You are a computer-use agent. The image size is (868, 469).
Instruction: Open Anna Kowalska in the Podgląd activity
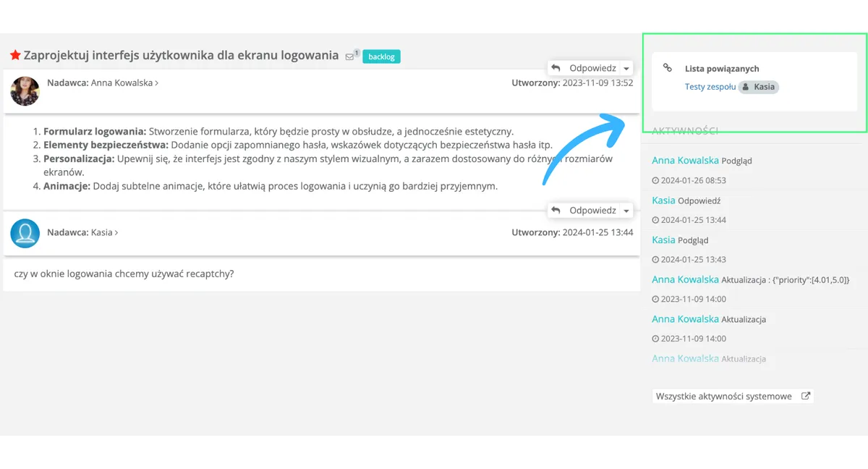coord(685,160)
